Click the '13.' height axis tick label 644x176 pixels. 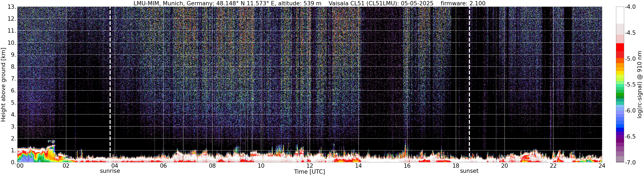click(x=12, y=7)
